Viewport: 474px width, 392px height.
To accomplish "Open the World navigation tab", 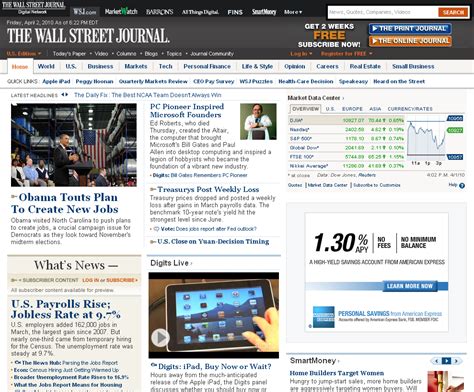I will click(x=46, y=66).
